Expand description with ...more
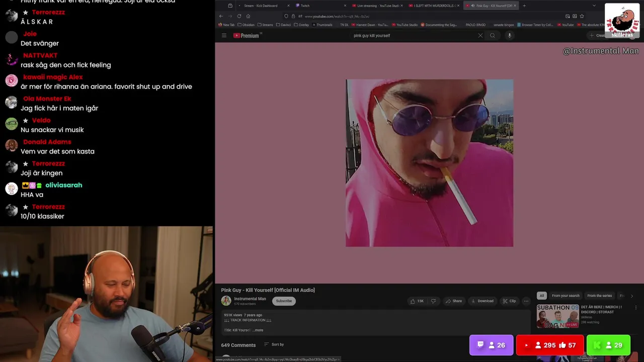The width and height of the screenshot is (644, 362). click(x=258, y=330)
